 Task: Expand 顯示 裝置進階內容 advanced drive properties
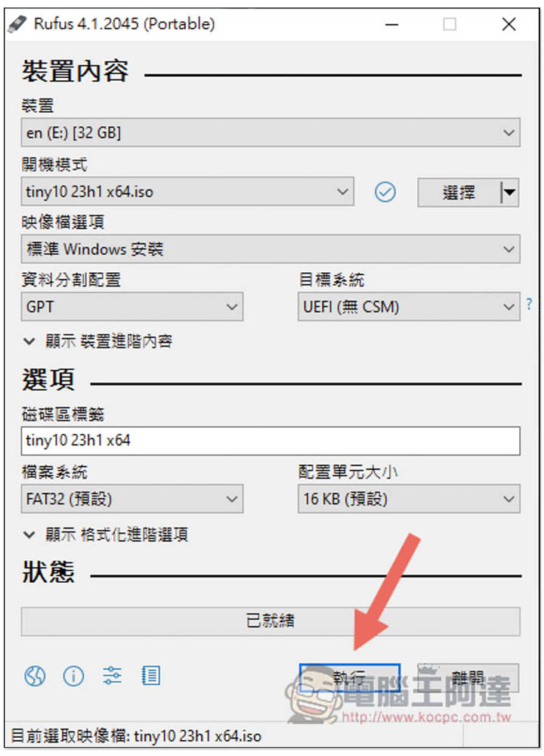98,342
